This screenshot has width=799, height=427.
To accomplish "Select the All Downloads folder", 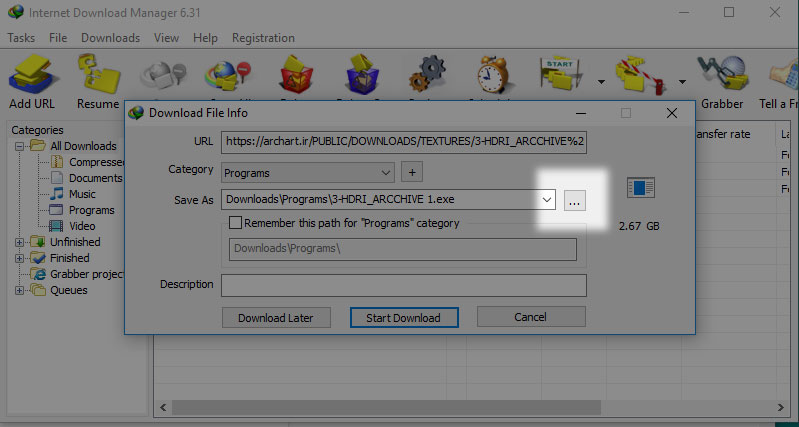I will click(x=73, y=146).
